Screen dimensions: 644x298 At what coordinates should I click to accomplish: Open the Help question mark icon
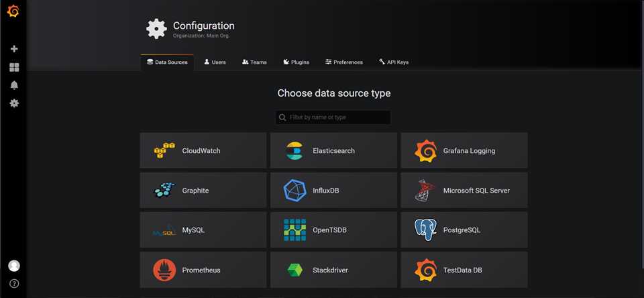click(14, 284)
